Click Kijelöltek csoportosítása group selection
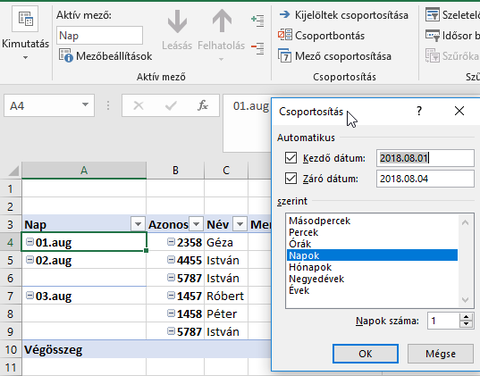 pos(343,15)
